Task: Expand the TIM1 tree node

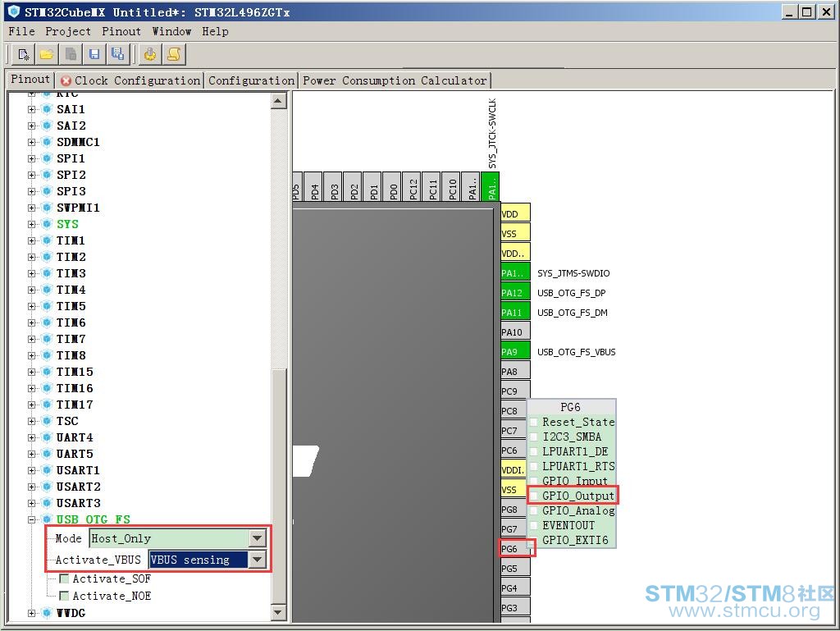Action: click(32, 240)
